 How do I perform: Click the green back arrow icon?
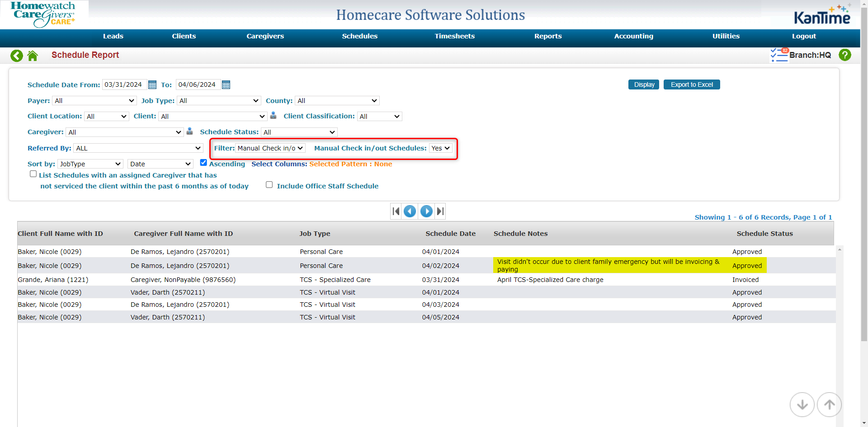click(17, 56)
